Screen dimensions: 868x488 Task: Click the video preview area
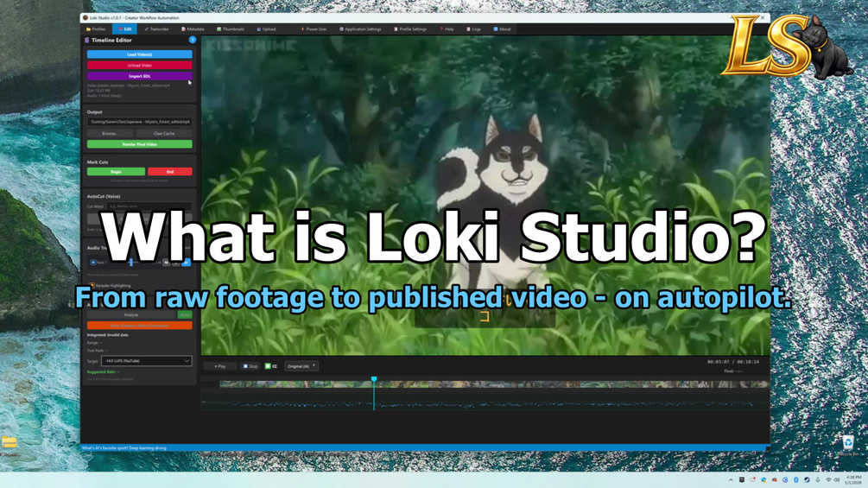(485, 195)
